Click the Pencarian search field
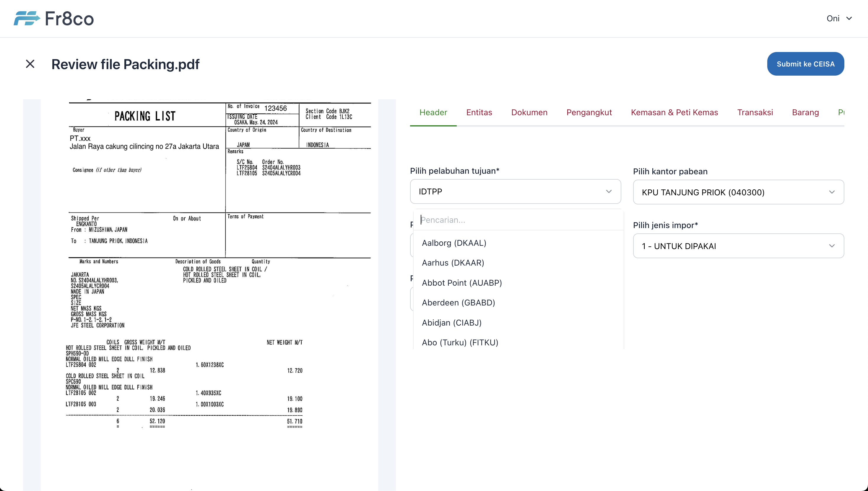This screenshot has height=491, width=868. [518, 220]
